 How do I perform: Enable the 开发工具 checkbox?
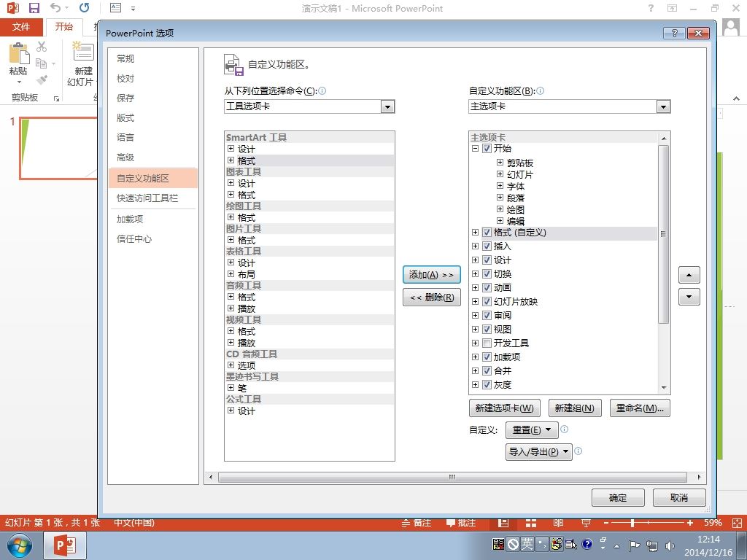(487, 343)
